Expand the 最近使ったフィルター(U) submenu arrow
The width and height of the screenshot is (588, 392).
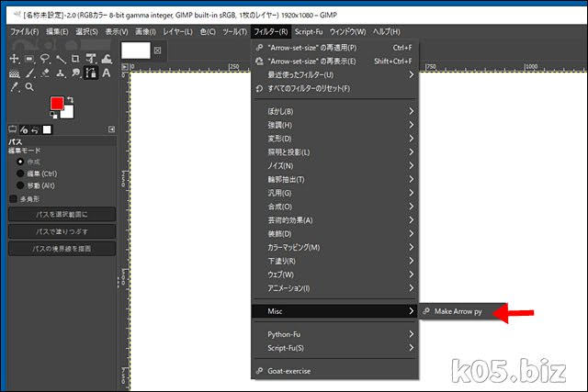[411, 74]
